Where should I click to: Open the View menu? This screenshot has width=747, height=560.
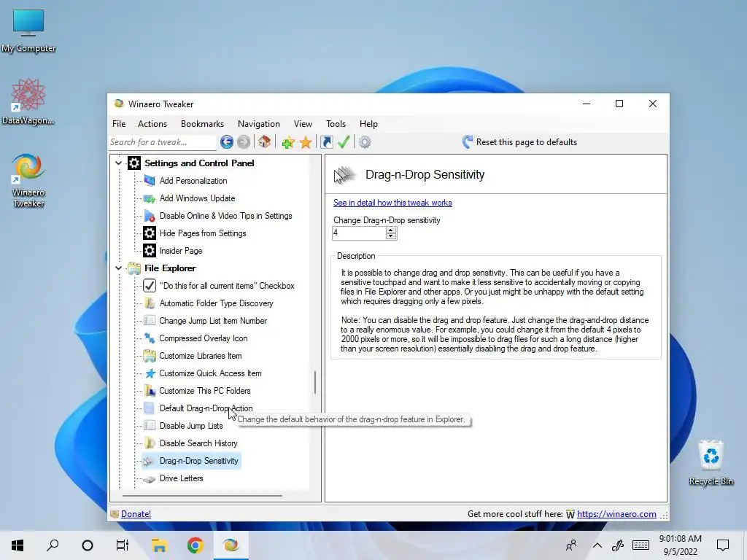[303, 124]
